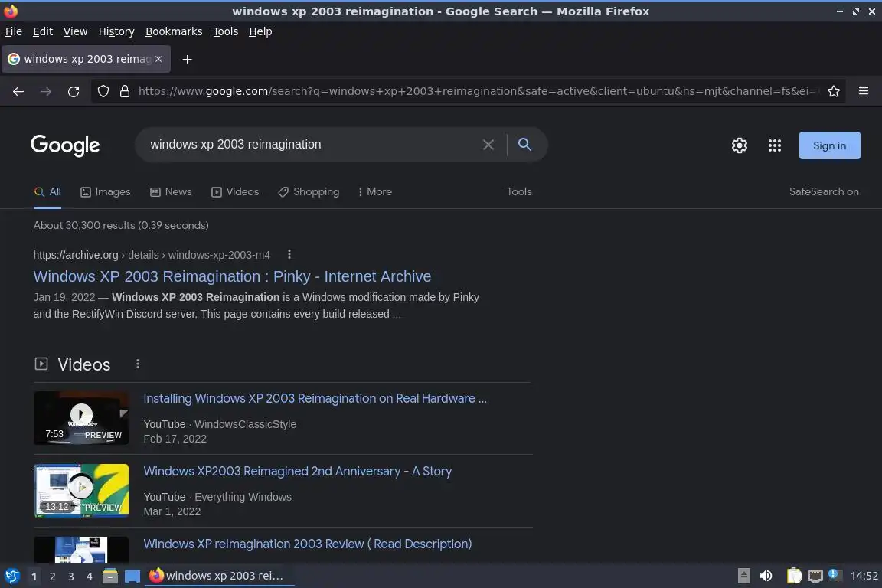Open the Google apps grid
The height and width of the screenshot is (588, 882).
click(775, 145)
